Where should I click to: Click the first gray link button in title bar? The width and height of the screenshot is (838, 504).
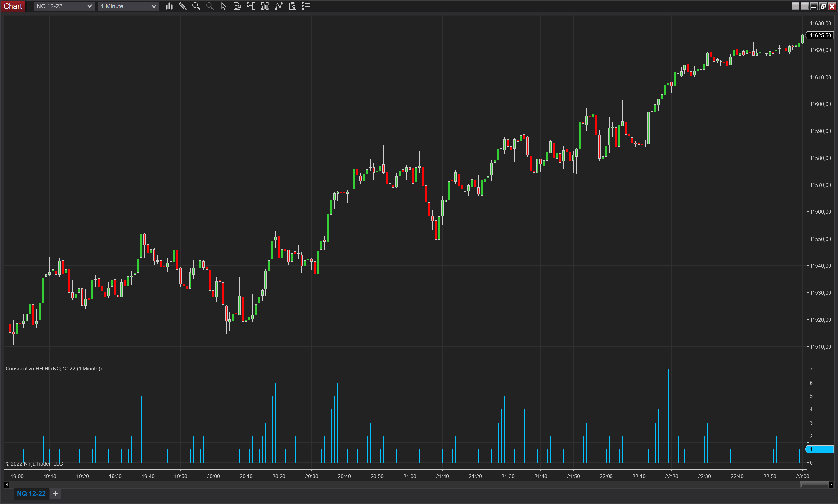coord(795,6)
